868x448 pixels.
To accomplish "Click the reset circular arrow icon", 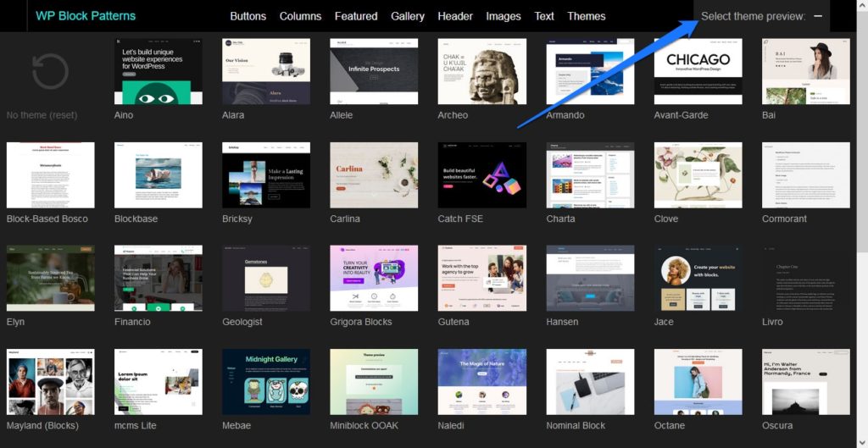I will pyautogui.click(x=50, y=71).
